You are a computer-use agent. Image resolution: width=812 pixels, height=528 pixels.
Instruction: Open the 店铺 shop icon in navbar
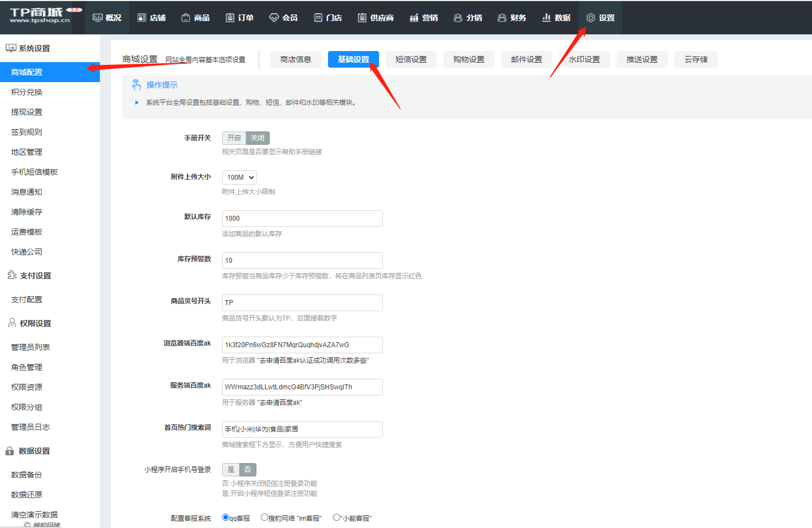tap(142, 18)
